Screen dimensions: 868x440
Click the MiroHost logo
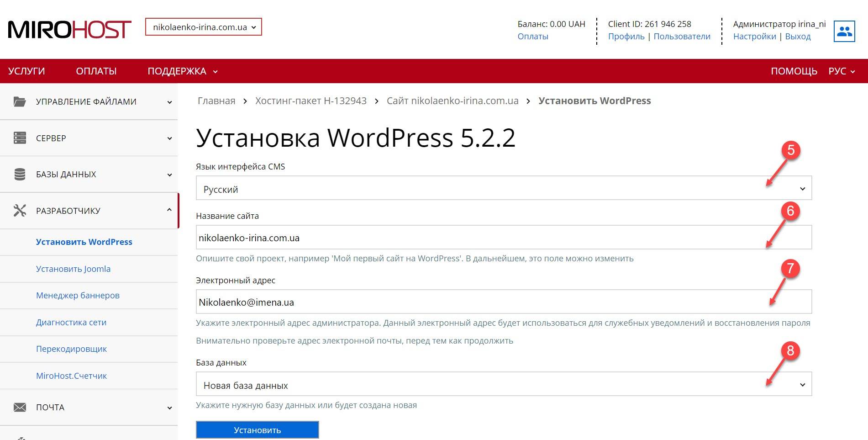69,30
